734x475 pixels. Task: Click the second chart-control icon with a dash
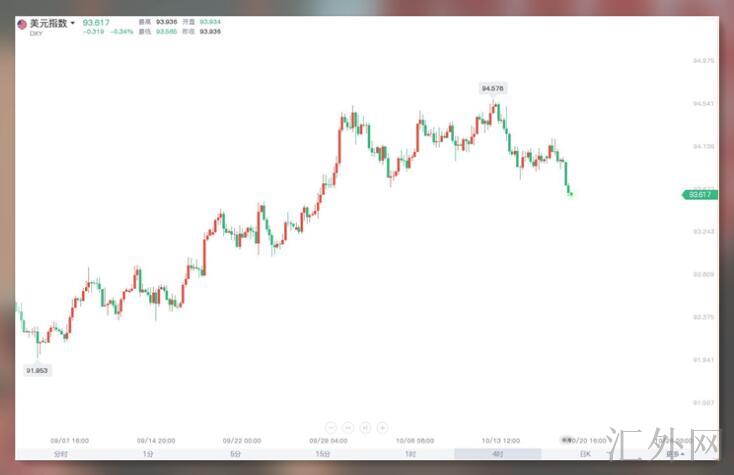[348, 427]
